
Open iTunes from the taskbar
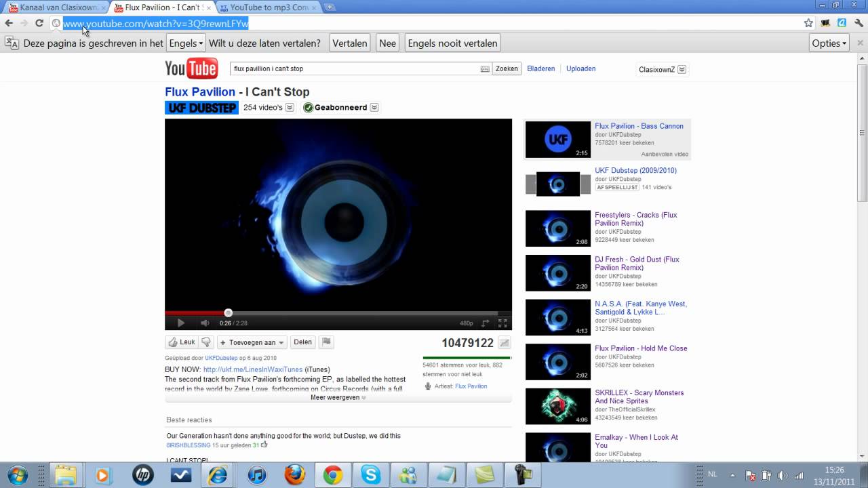pos(256,475)
